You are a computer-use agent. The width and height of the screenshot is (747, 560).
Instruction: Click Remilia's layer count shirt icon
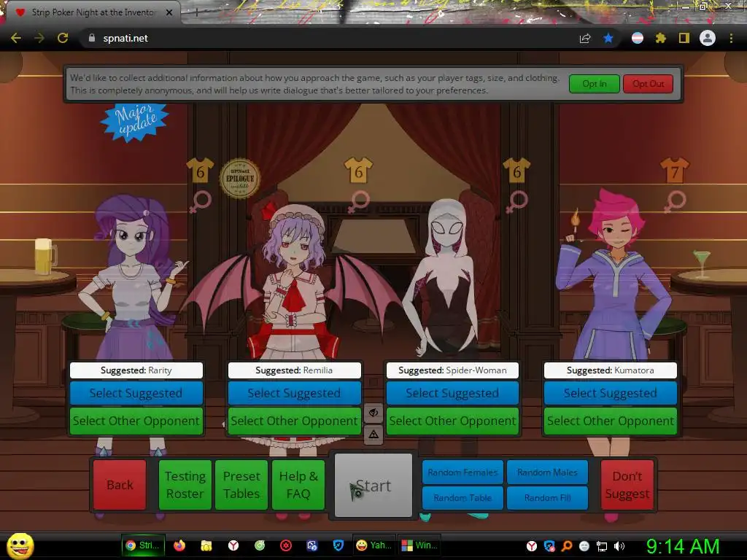click(358, 171)
